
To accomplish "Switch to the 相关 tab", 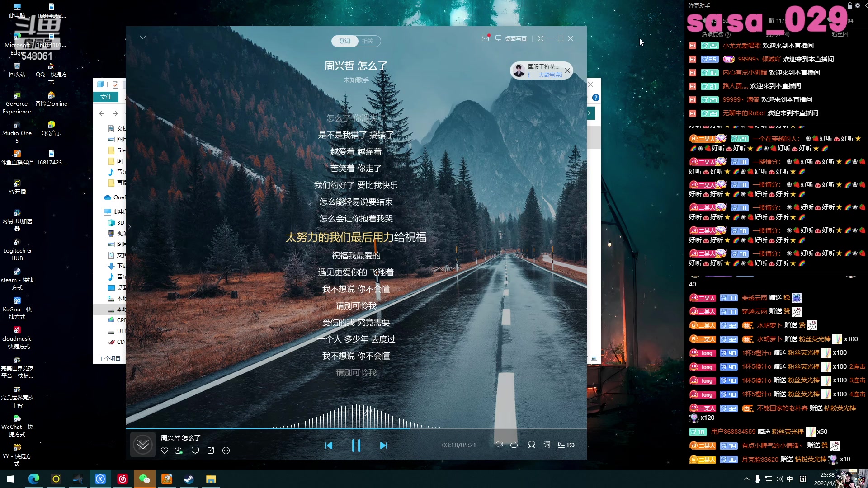I will click(368, 41).
